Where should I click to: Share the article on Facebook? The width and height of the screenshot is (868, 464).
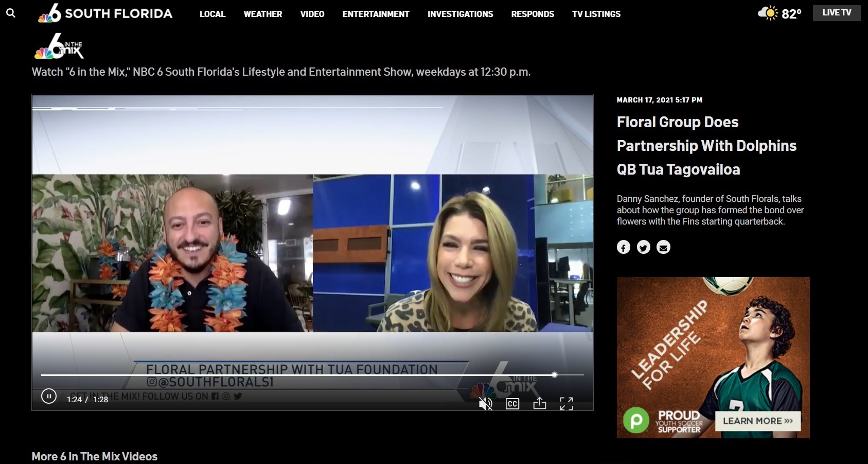[624, 247]
